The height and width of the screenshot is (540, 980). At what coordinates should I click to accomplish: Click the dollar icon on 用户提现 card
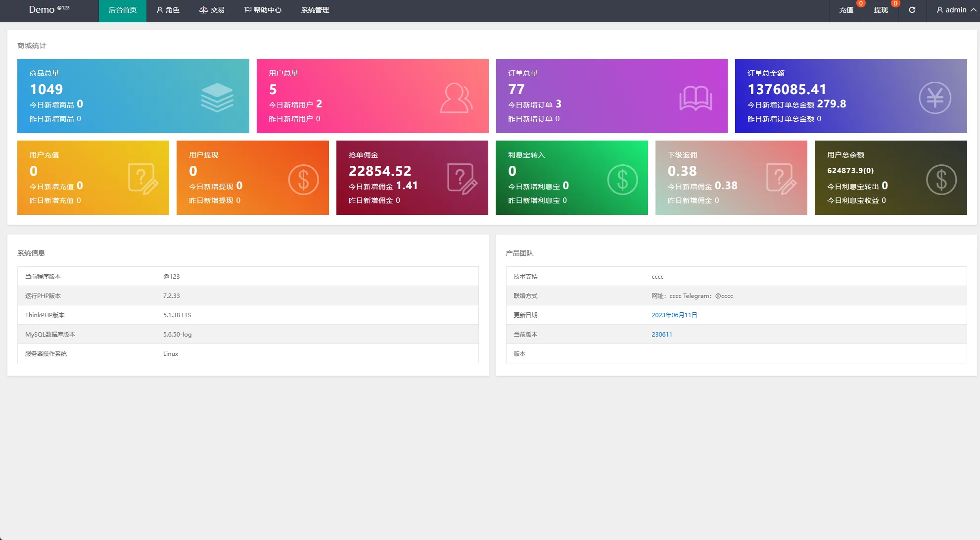pos(303,179)
